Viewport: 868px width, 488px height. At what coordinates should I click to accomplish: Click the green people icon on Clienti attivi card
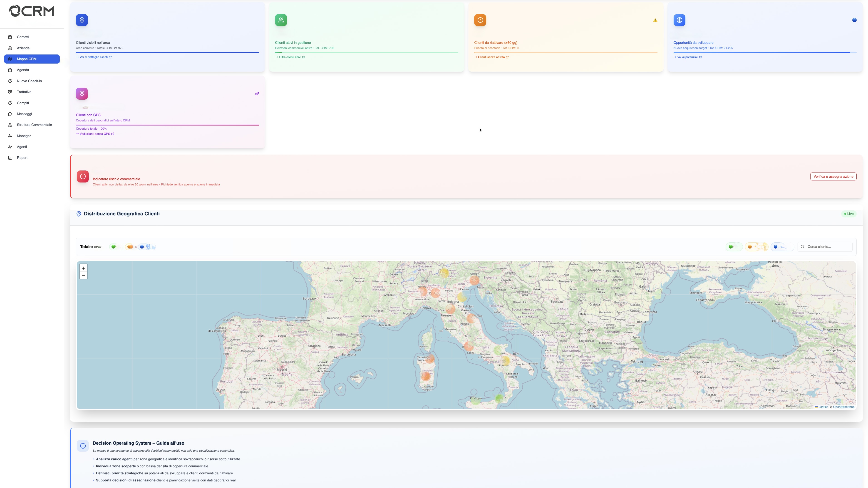point(281,20)
